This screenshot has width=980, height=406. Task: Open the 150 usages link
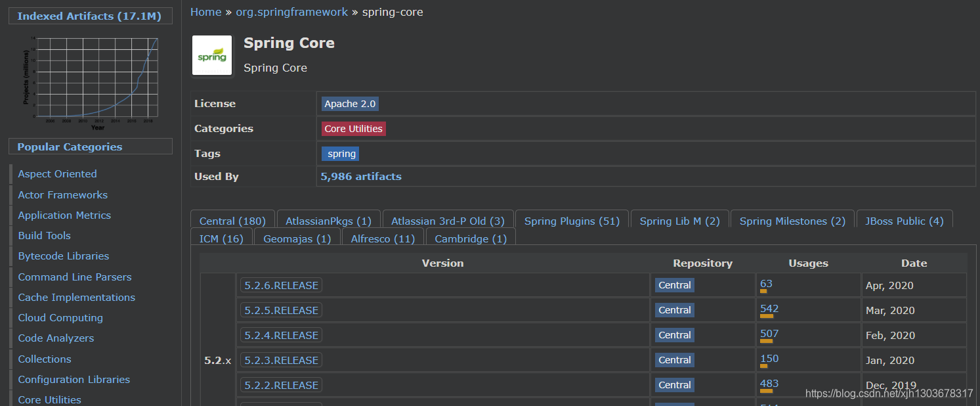769,359
